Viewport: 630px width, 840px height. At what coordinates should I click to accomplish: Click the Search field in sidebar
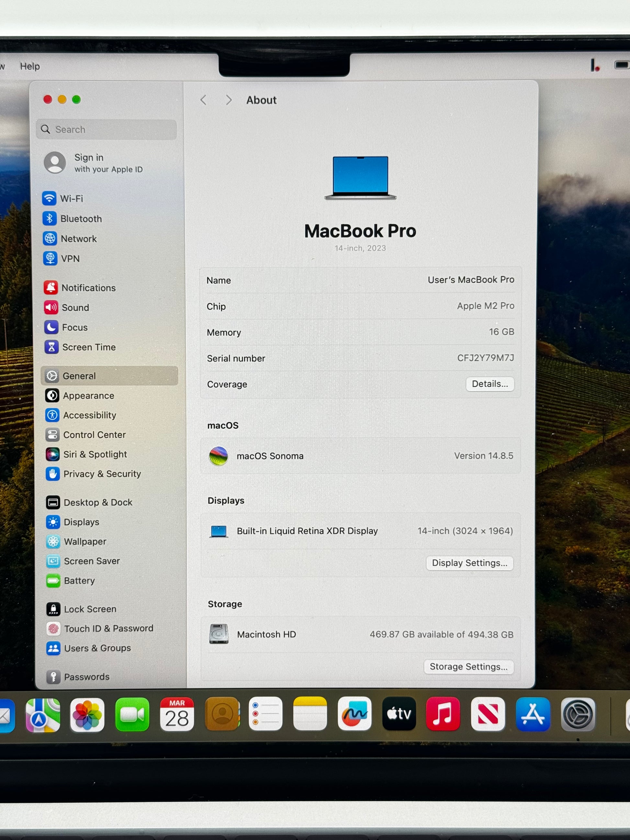[x=106, y=129]
